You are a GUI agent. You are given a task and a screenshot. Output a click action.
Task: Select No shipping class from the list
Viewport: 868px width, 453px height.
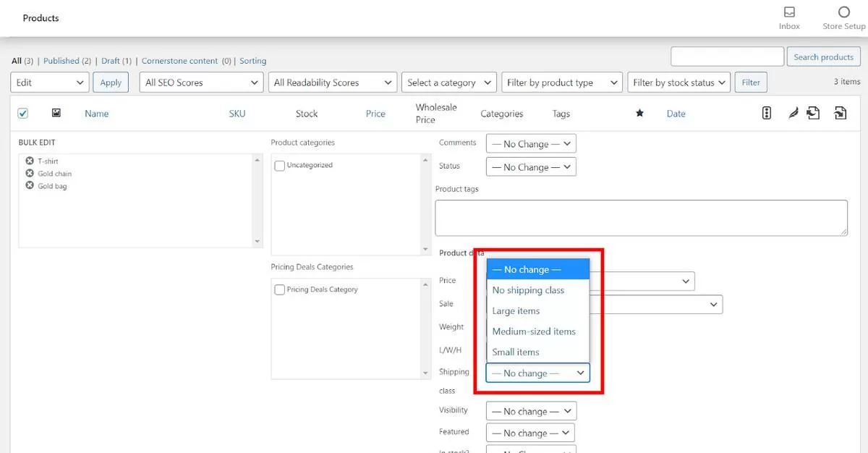tap(528, 290)
